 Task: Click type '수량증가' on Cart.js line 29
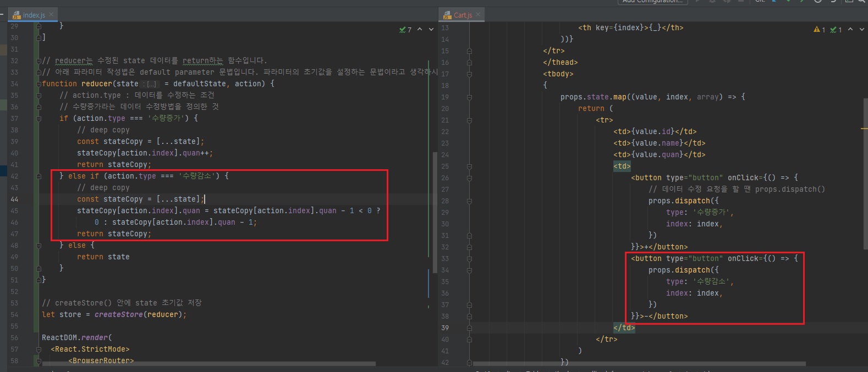pos(700,213)
